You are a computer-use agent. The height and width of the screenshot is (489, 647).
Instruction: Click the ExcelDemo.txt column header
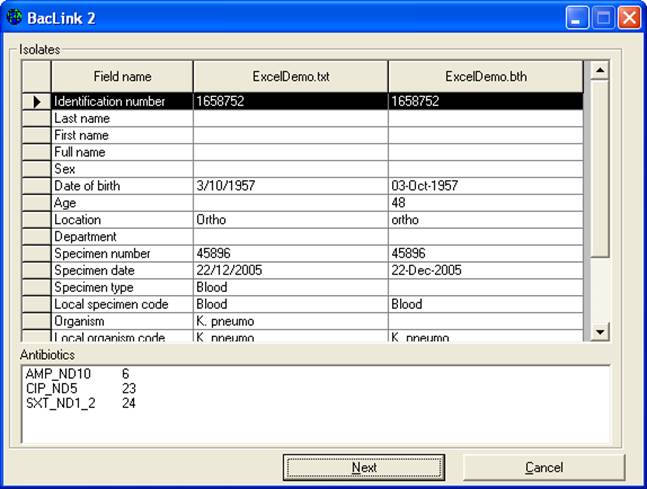[x=291, y=76]
